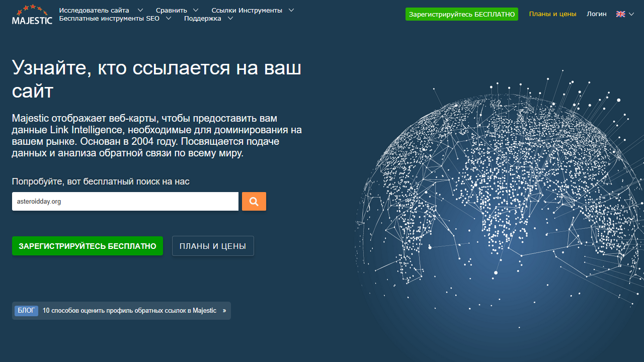Image resolution: width=644 pixels, height=362 pixels.
Task: Expand the Бесплатные инструменты SEO chevron
Action: point(168,19)
